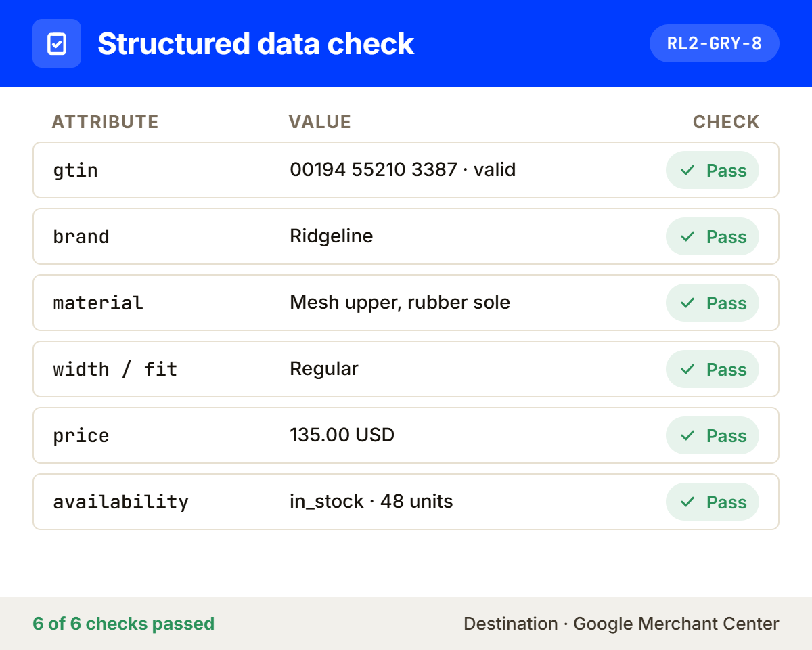Click the Pass badge in the availability row
The width and height of the screenshot is (812, 650).
[713, 502]
